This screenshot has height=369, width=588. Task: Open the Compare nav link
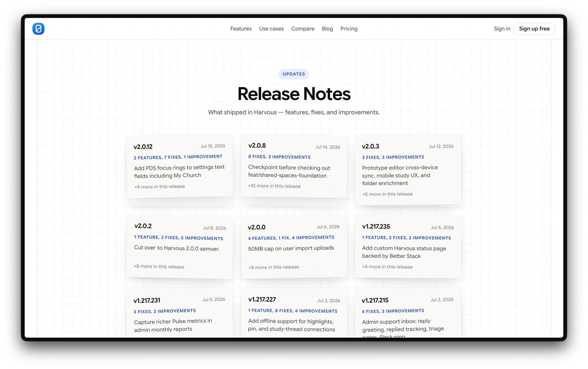coord(303,29)
